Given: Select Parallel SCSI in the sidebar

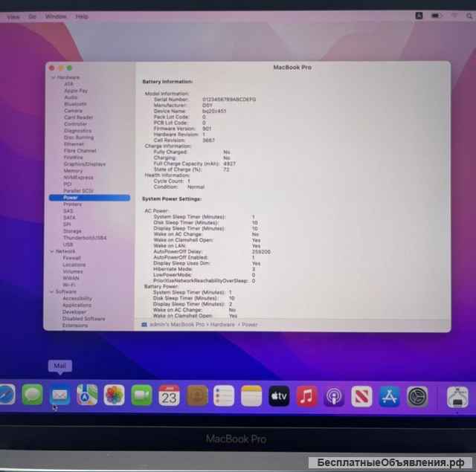Looking at the screenshot, I should (79, 191).
